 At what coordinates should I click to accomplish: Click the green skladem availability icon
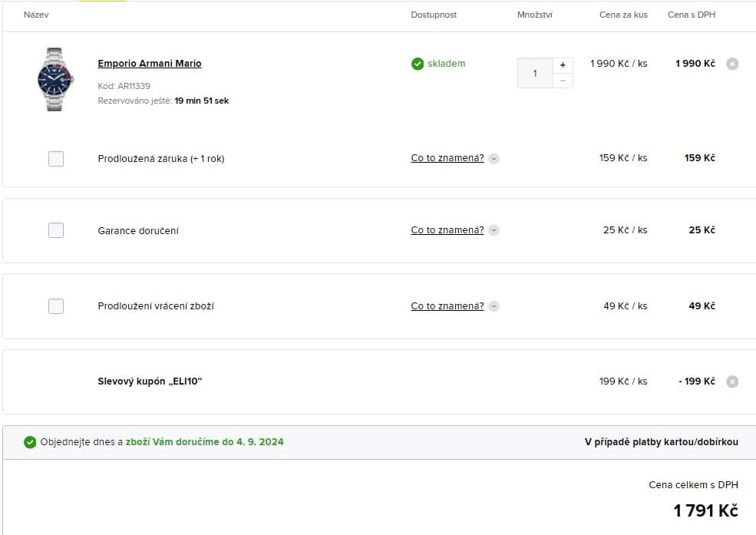click(x=418, y=64)
